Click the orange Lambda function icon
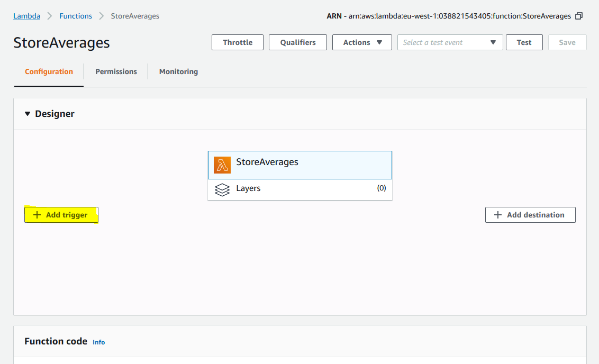599x364 pixels. tap(222, 165)
